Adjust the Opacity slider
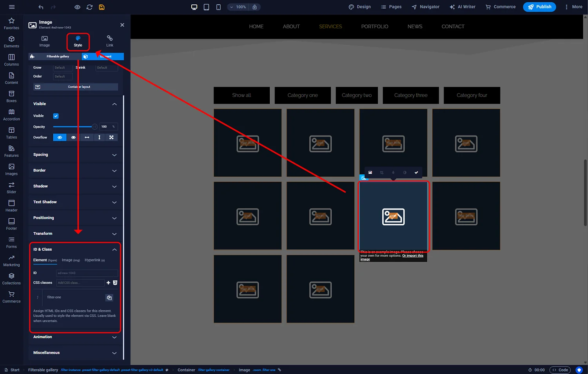Viewport: 588px width, 374px height. click(94, 126)
